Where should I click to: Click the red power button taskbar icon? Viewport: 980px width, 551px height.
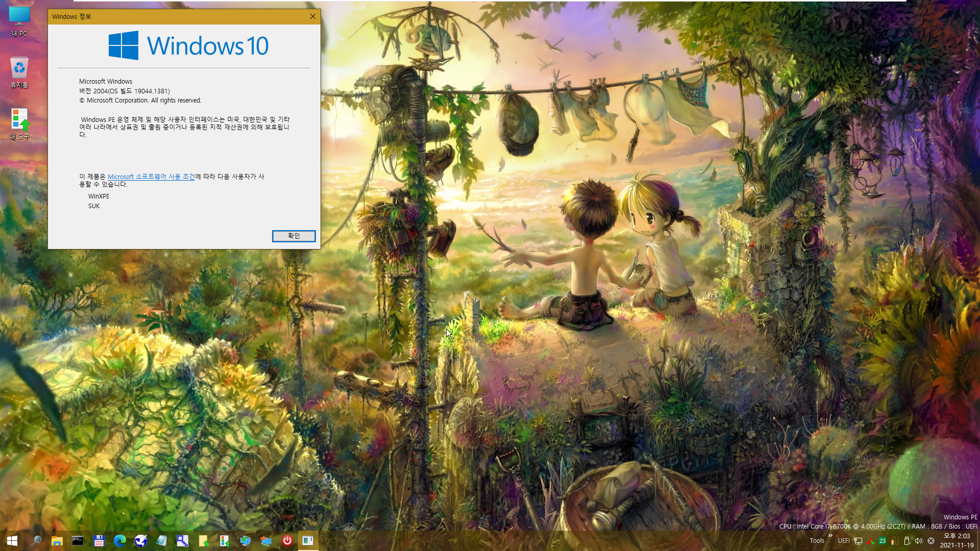(287, 541)
